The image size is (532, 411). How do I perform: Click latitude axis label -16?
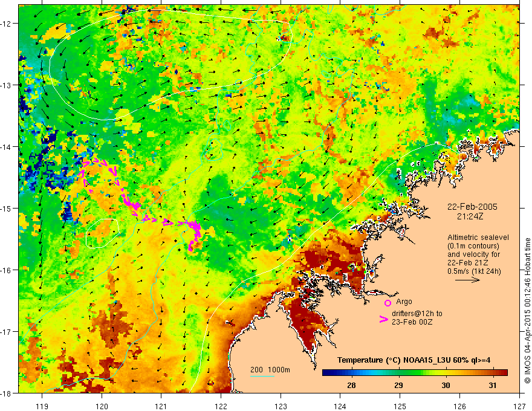[7, 270]
